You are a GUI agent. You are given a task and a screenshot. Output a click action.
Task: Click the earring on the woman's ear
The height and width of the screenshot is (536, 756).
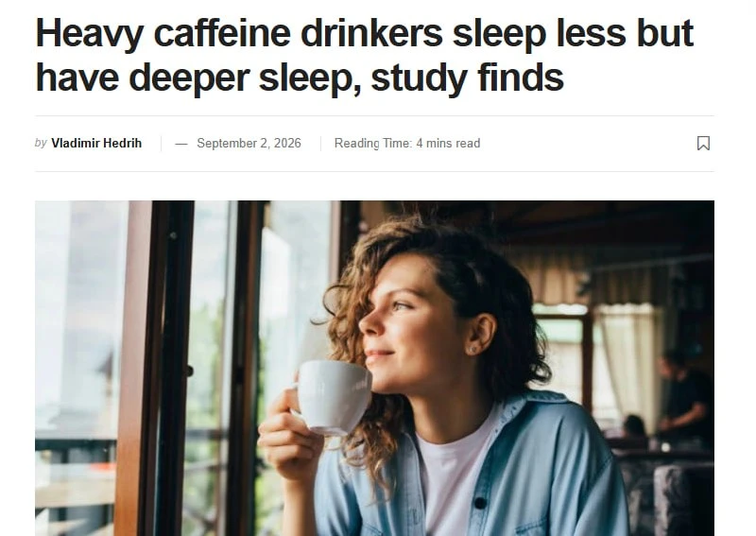[473, 349]
